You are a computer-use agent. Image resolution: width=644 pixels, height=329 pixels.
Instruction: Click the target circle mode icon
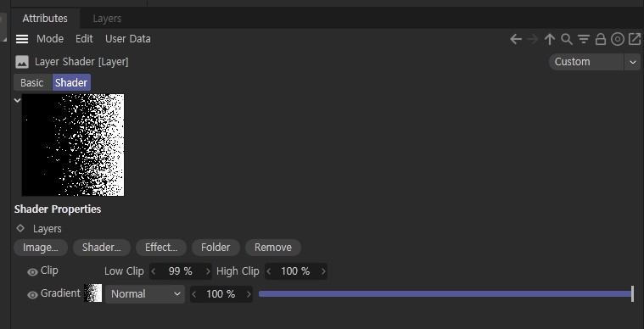click(x=618, y=39)
